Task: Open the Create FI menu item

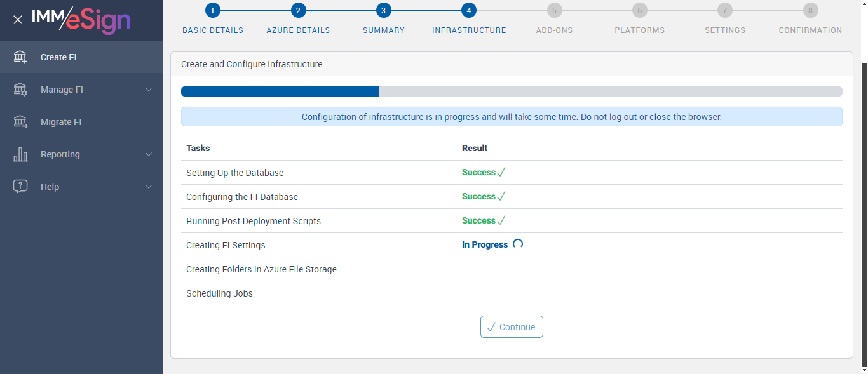Action: 81,57
